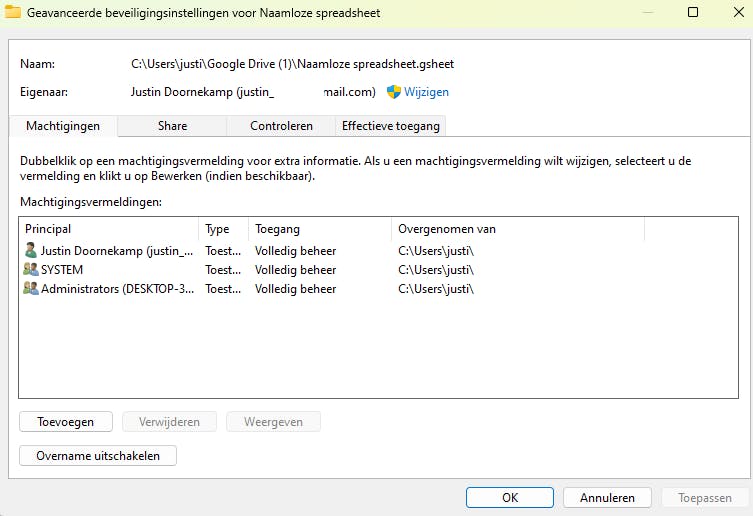Click the owner name Justin Doornekamp
The image size is (753, 516).
tap(182, 92)
